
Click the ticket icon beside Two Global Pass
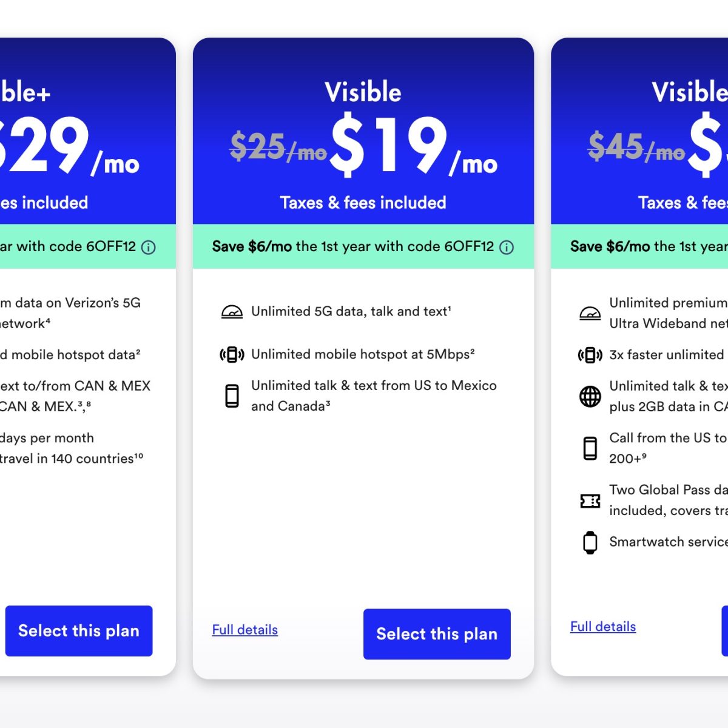click(x=590, y=500)
